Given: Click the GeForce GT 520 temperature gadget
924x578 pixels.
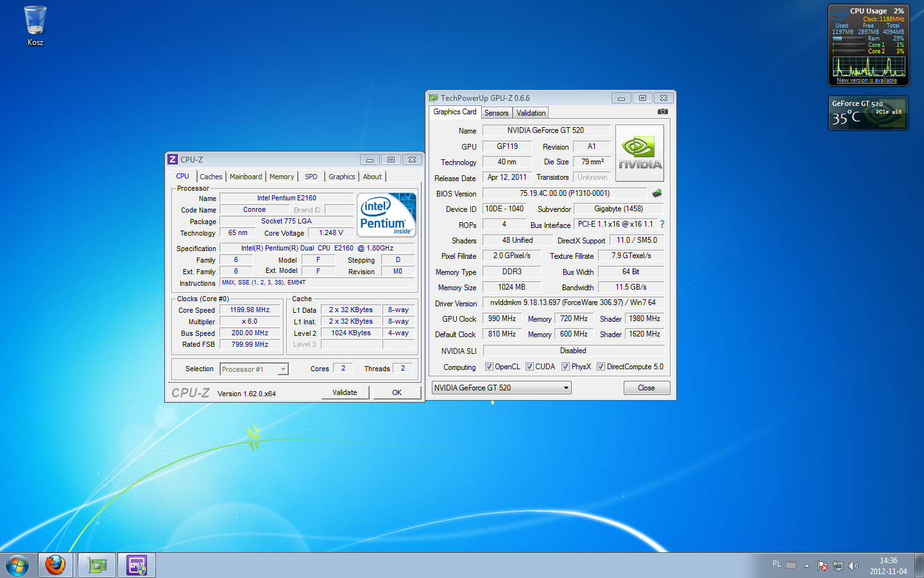Looking at the screenshot, I should click(x=868, y=113).
